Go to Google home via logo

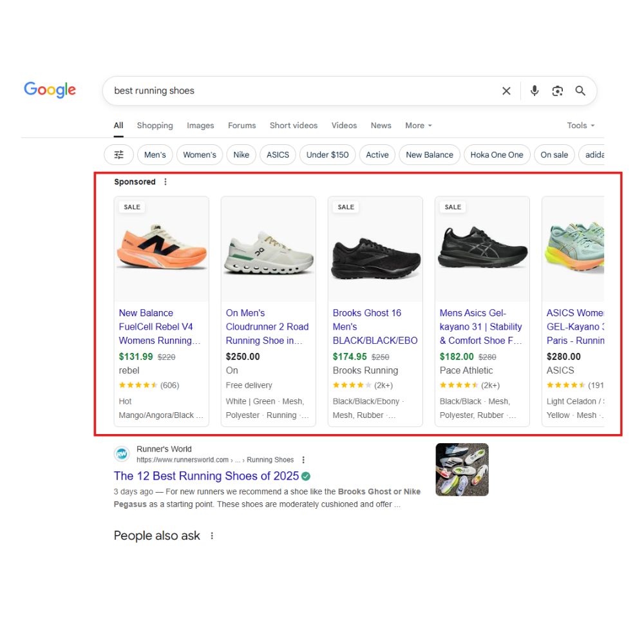coord(50,90)
